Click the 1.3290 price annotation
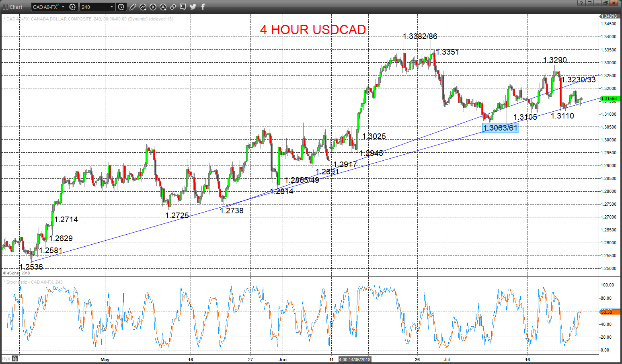 tap(555, 60)
